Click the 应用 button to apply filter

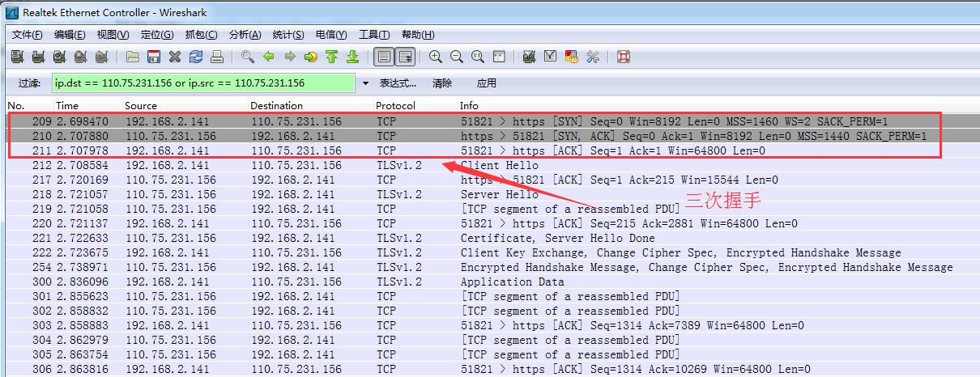pyautogui.click(x=486, y=83)
